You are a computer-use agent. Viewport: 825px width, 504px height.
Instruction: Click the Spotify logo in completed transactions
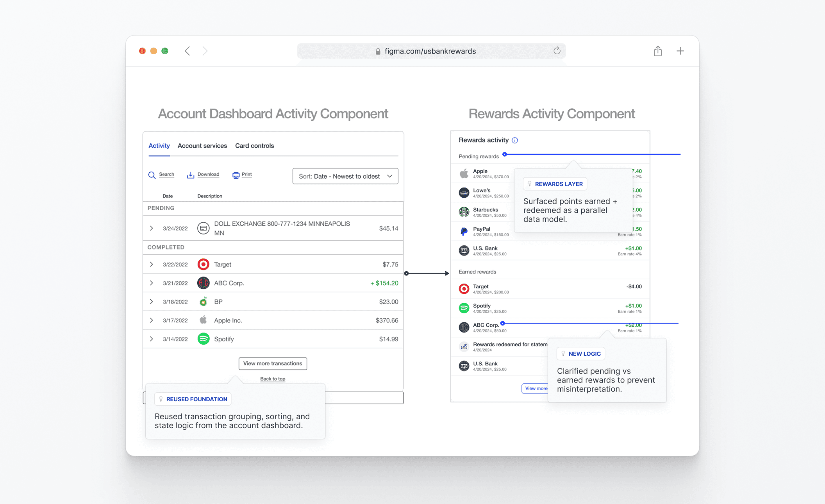coord(204,339)
